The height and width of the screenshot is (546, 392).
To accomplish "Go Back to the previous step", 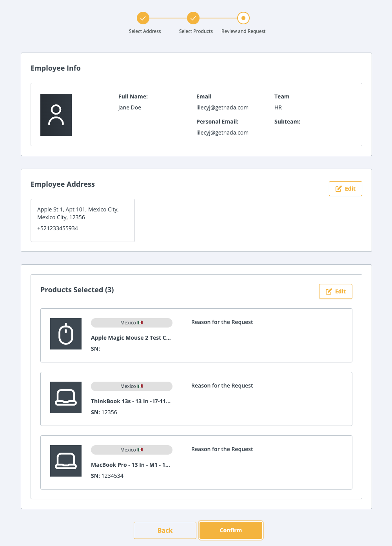I will [165, 530].
